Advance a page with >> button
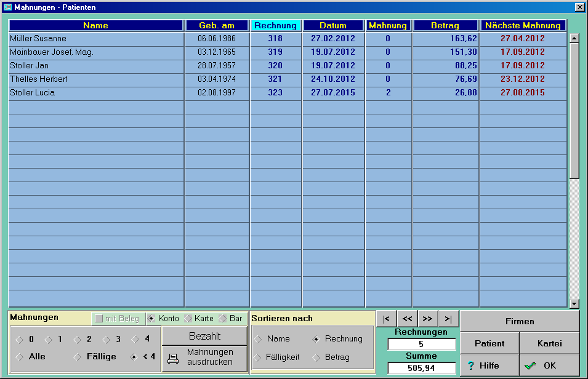 (427, 319)
